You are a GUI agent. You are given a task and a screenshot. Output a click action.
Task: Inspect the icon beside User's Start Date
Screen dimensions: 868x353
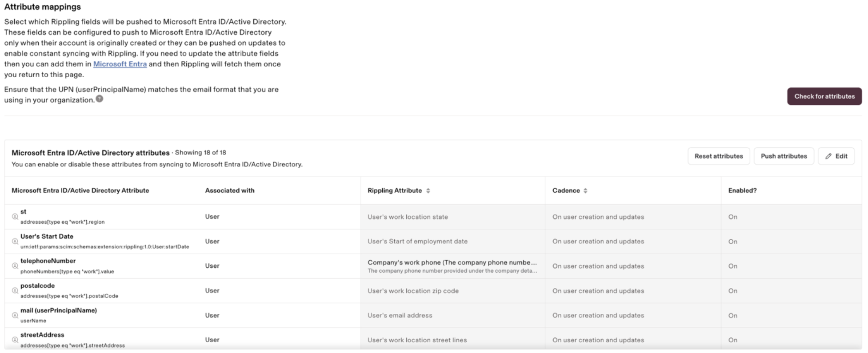pos(15,242)
